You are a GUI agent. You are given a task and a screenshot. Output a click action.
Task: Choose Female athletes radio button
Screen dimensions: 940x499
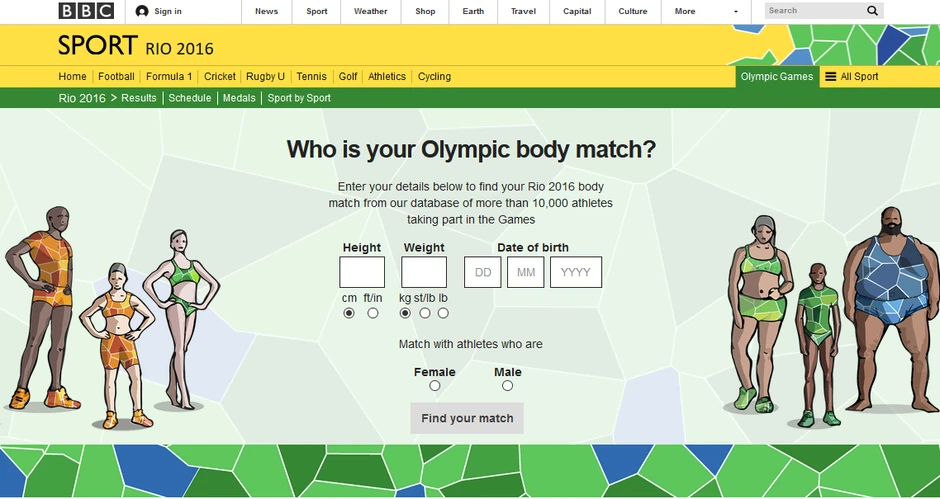coord(434,386)
